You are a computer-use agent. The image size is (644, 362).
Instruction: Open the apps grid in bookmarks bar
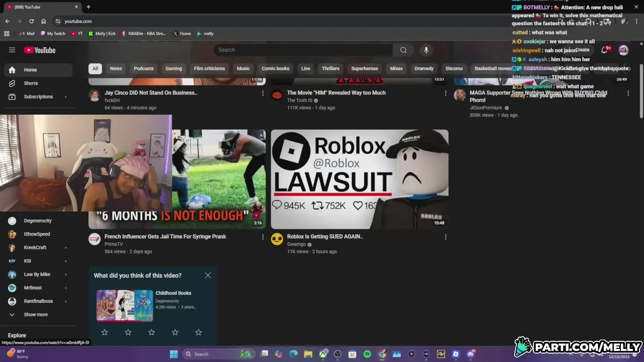7,34
